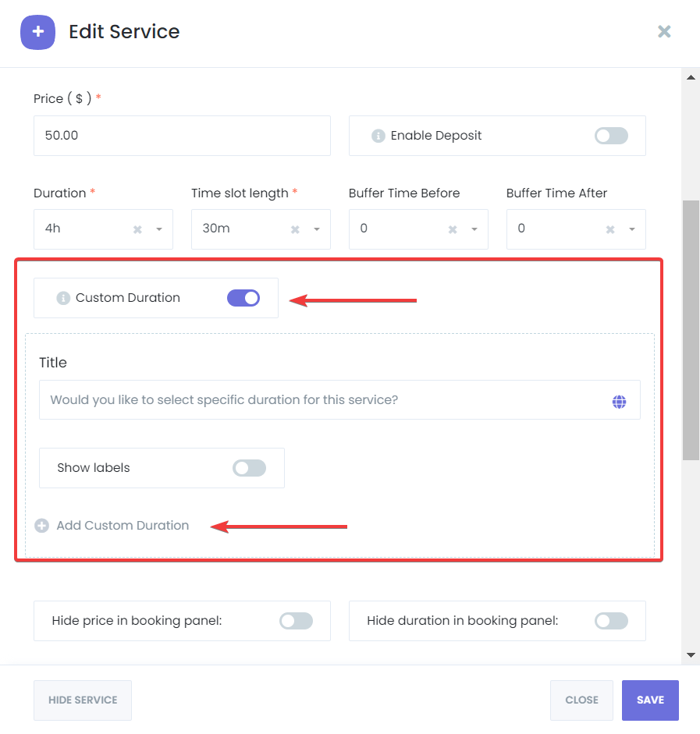Clear Buffer Time After using its x icon
Viewport: 700px width, 734px height.
tap(609, 229)
